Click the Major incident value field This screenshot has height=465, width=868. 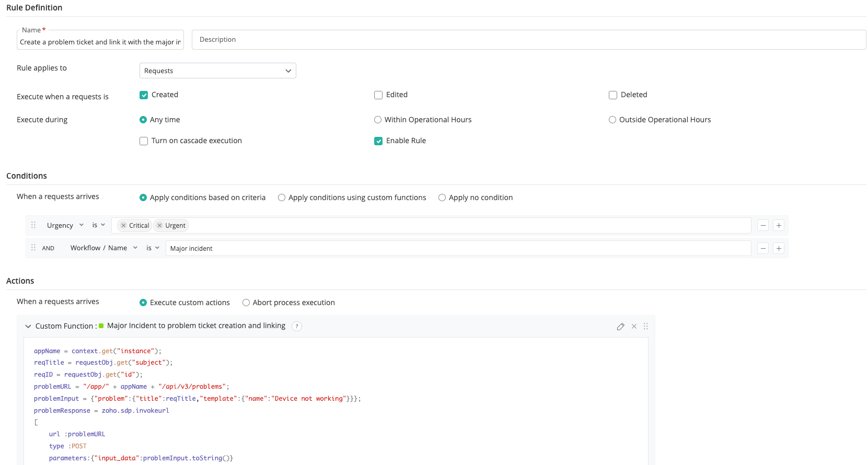click(x=458, y=249)
